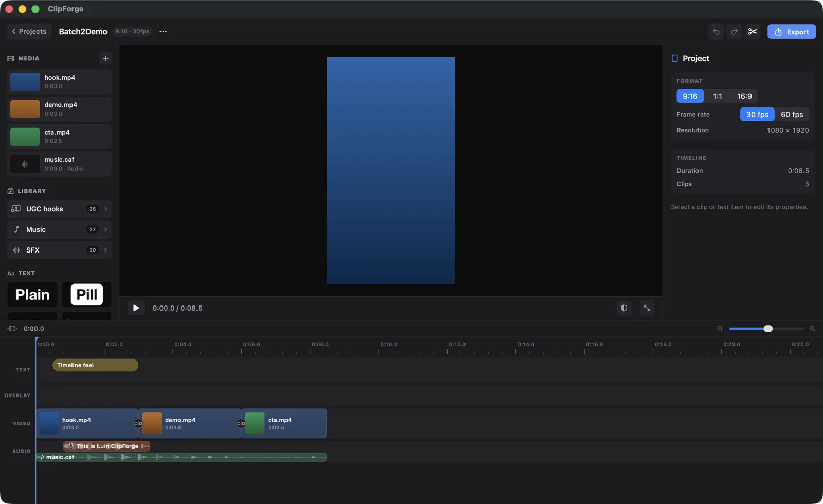Toggle the preview contrast half-circle icon
This screenshot has height=504, width=823.
(x=624, y=308)
